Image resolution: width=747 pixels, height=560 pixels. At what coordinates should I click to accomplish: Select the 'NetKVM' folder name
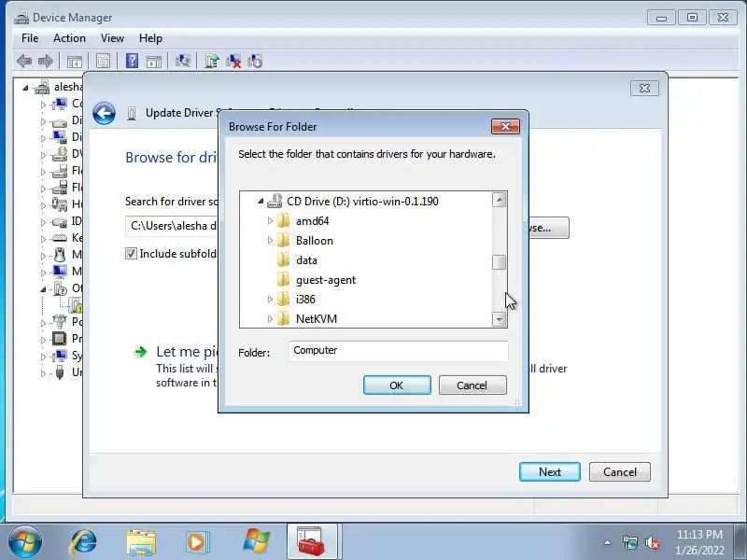317,319
